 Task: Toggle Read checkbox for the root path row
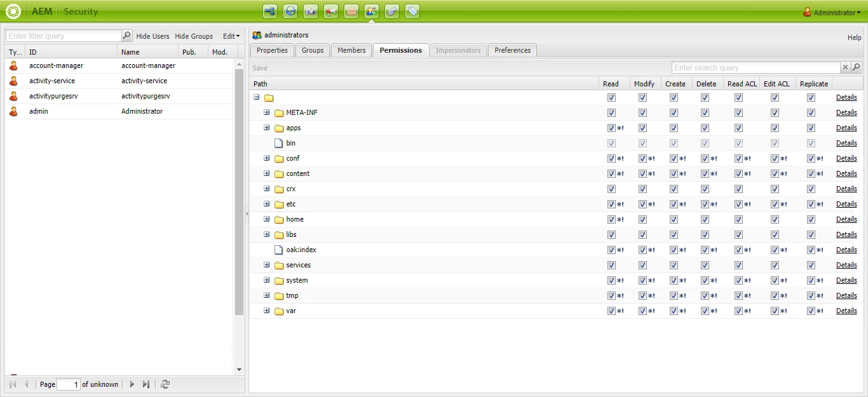click(x=611, y=97)
